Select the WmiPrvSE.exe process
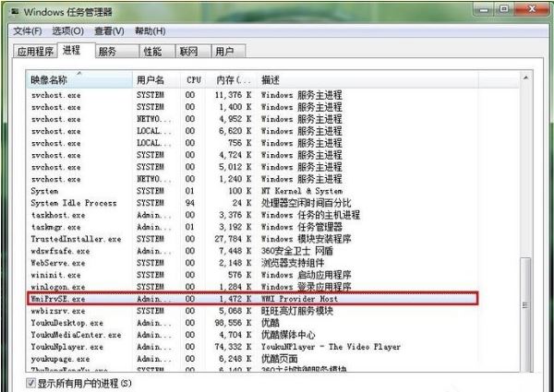This screenshot has height=392, width=554. (x=252, y=299)
